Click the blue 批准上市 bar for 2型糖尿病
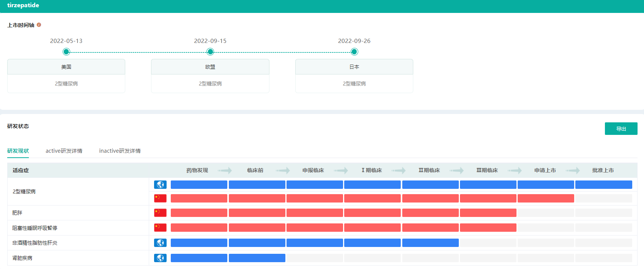The width and height of the screenshot is (644, 269). coord(603,185)
